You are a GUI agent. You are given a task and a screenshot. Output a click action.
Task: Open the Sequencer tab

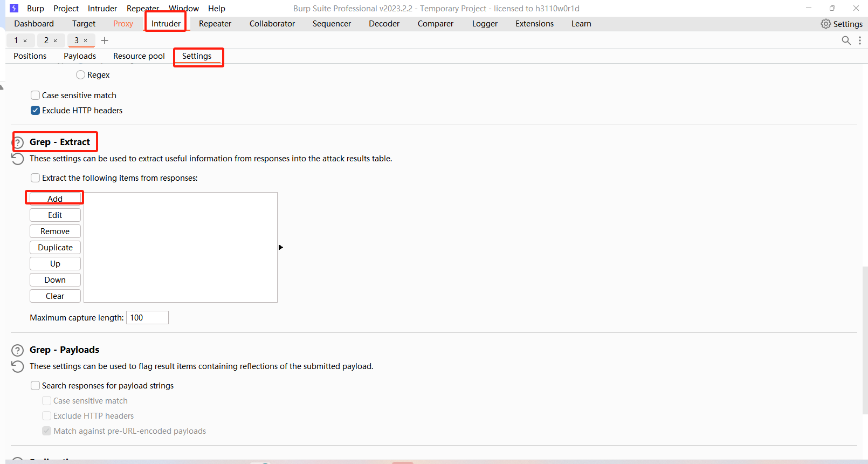(x=332, y=24)
